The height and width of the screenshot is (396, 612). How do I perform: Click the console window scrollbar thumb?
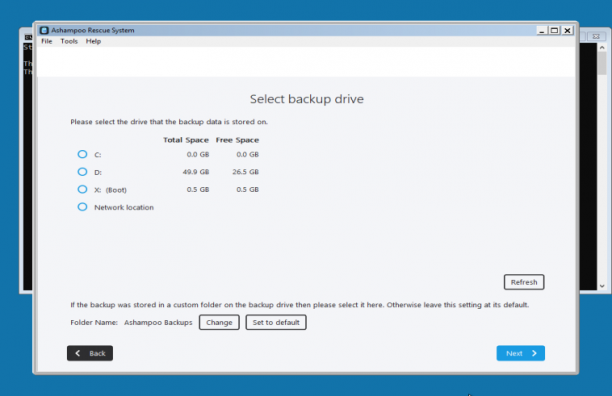[602, 63]
